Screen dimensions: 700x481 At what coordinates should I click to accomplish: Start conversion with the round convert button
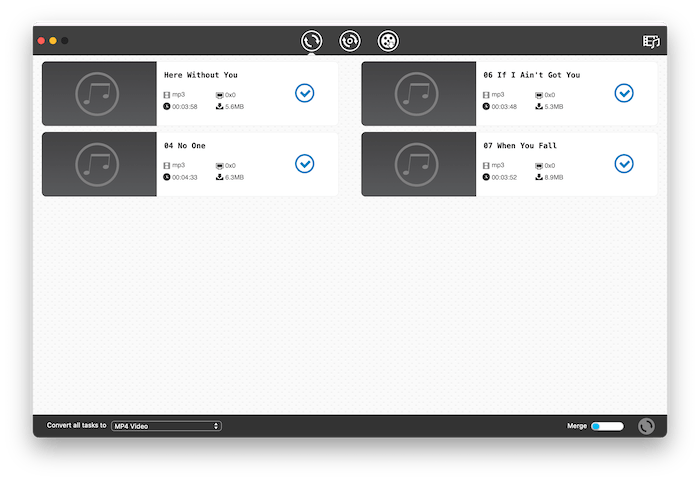coord(647,426)
